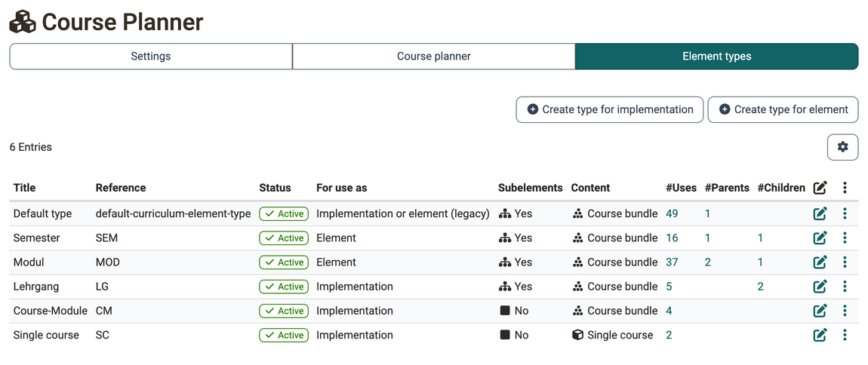
Task: Switch to the Settings tab
Action: pos(150,57)
